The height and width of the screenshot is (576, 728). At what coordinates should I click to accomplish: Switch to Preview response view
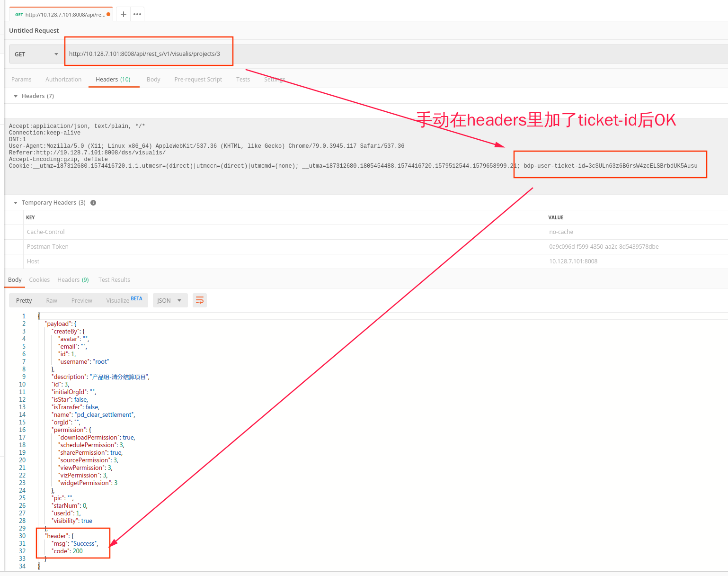pyautogui.click(x=82, y=301)
